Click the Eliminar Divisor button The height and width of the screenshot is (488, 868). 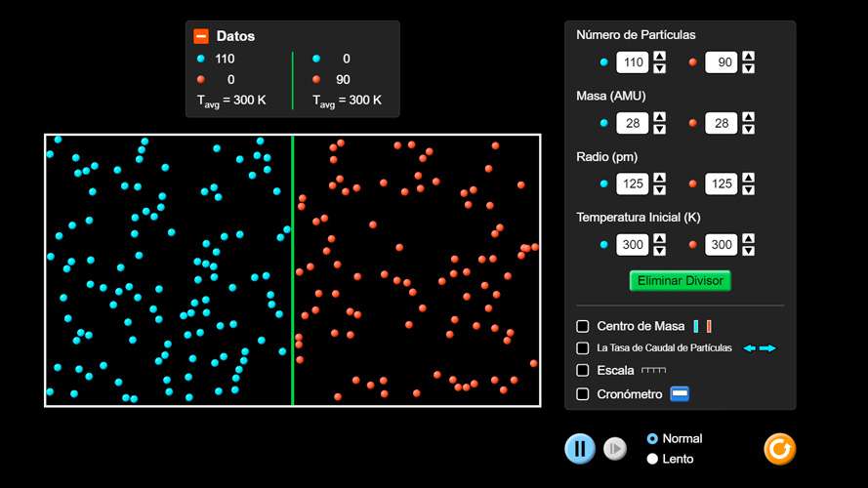click(680, 281)
